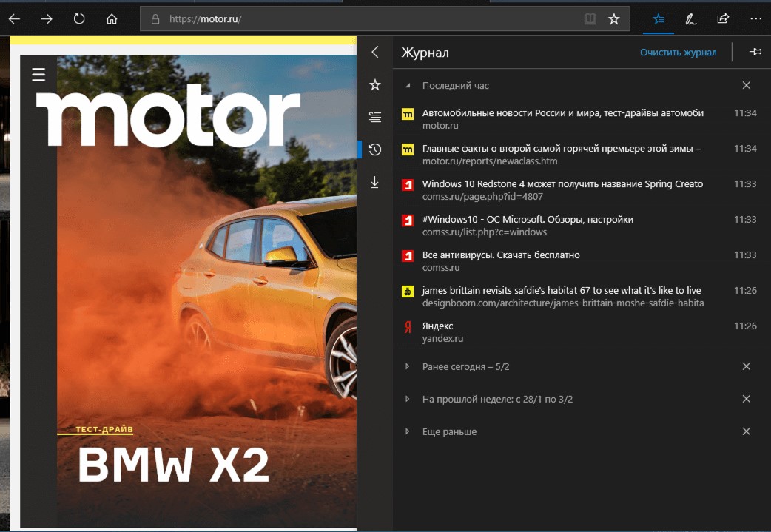Viewport: 771px width, 532px height.
Task: Delete the 'Последний час' history group
Action: pyautogui.click(x=747, y=86)
